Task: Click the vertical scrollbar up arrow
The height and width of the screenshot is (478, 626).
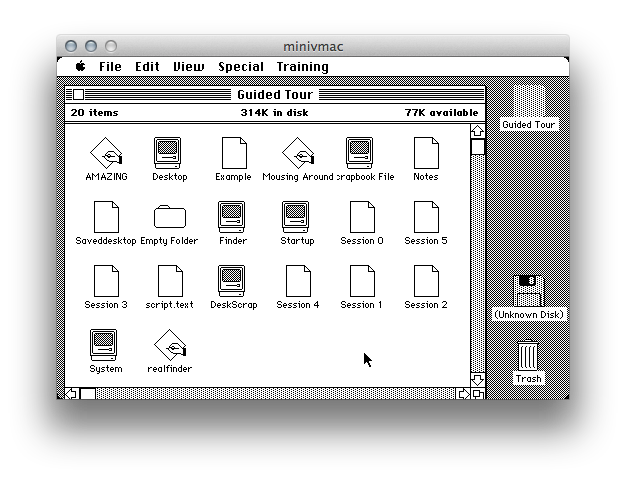Action: (477, 131)
